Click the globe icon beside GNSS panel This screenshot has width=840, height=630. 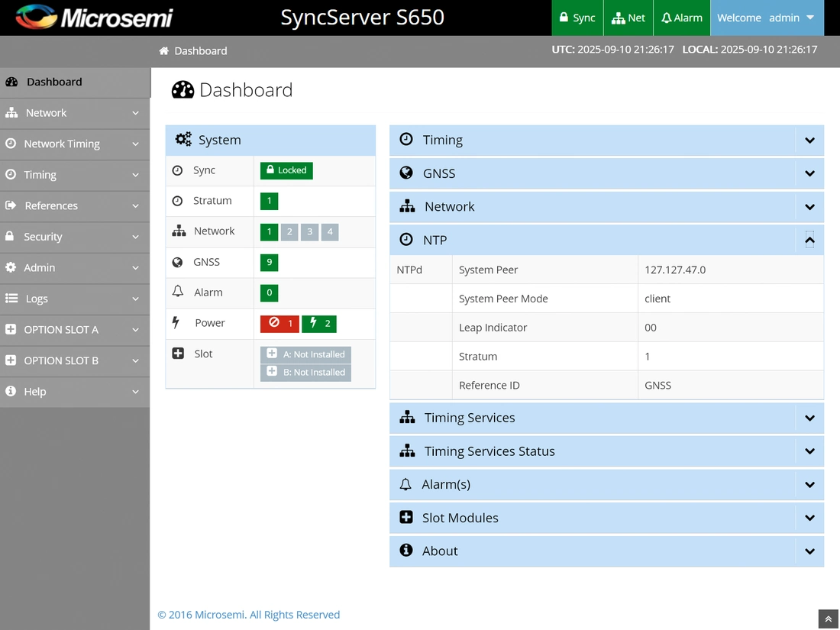pyautogui.click(x=406, y=173)
